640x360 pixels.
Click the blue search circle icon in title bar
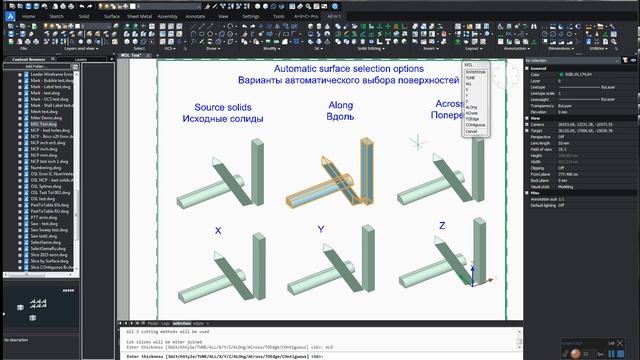coord(335,7)
